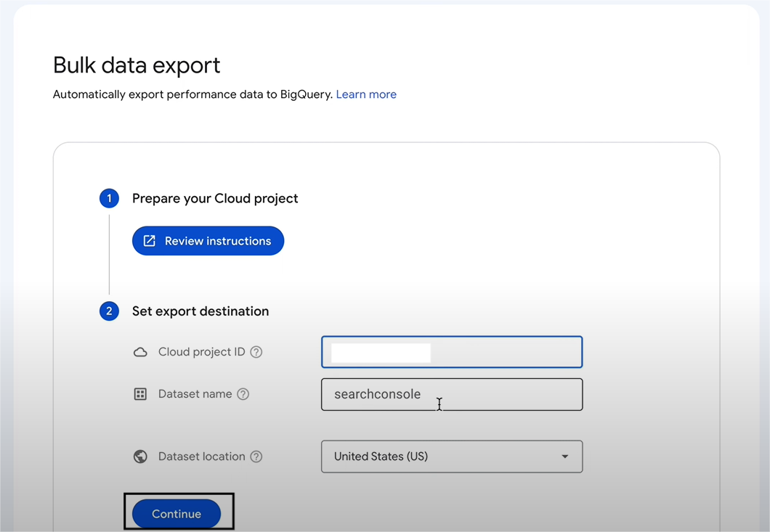Click the Continue button
Viewport: 770px width, 532px height.
[x=177, y=514]
